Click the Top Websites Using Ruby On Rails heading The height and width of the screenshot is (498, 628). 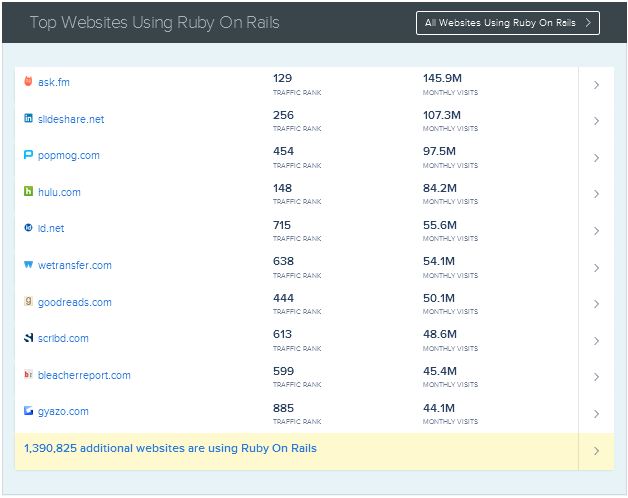155,23
